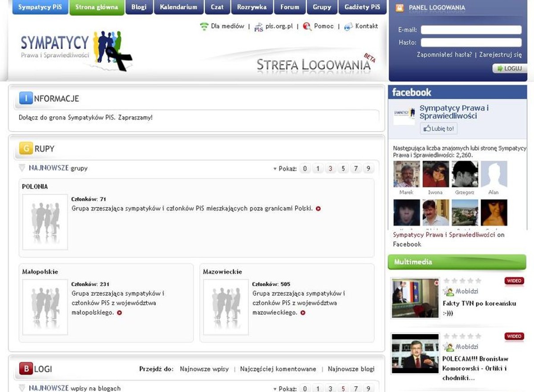Show 5 groups in Grupy Pokaż selector
The height and width of the screenshot is (392, 534).
click(x=343, y=169)
